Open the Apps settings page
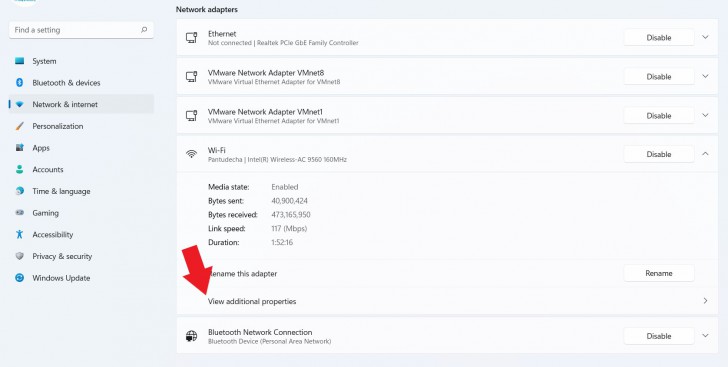Image resolution: width=728 pixels, height=367 pixels. [81, 148]
